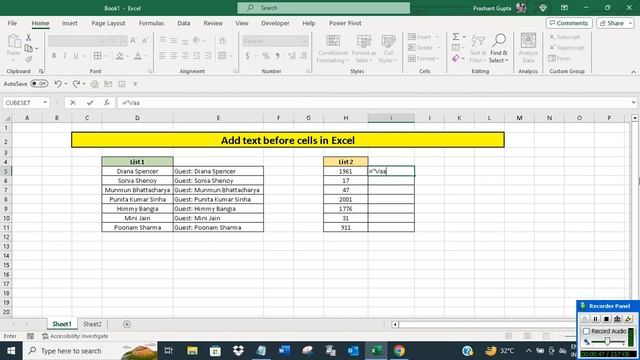Click the formula bar input showing ="Vaa
This screenshot has height=360, width=640.
[x=373, y=103]
